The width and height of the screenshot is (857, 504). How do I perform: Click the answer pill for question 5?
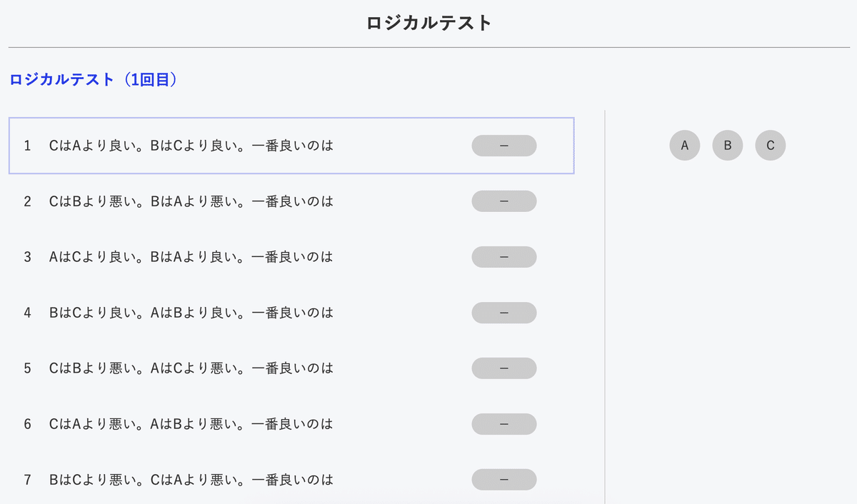[504, 368]
